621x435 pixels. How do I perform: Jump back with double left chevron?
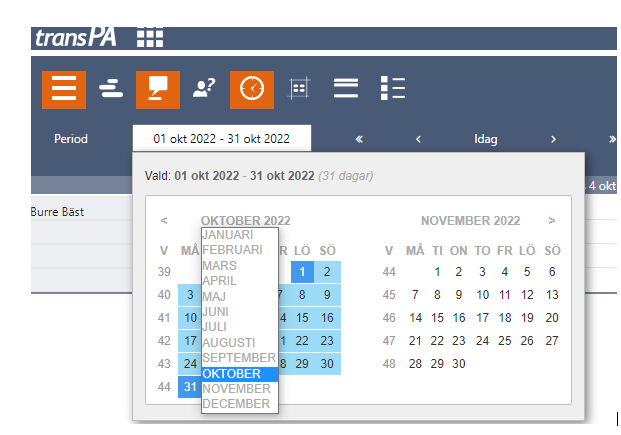359,139
